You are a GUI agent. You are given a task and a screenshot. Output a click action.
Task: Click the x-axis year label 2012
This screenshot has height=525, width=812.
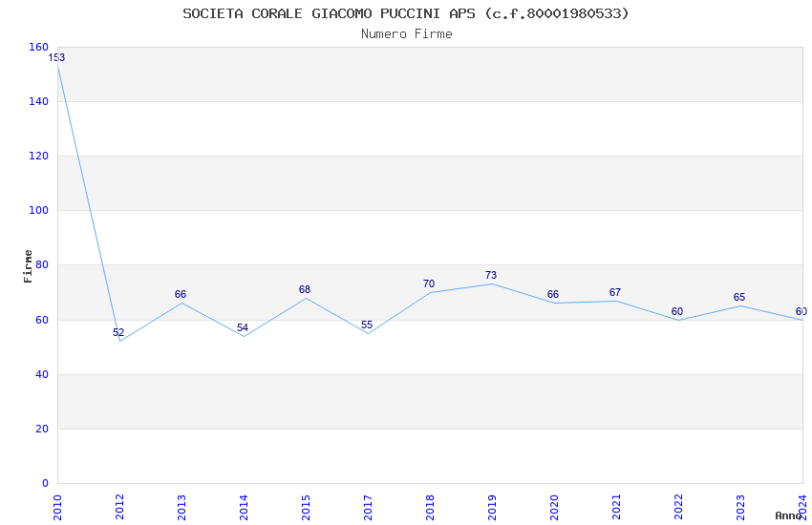[x=119, y=507]
